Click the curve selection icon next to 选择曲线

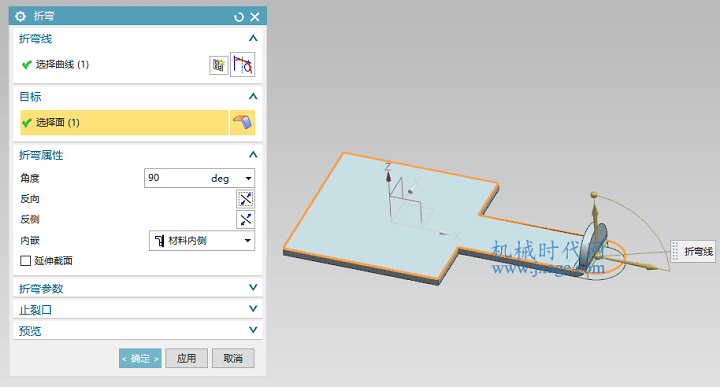pyautogui.click(x=242, y=65)
